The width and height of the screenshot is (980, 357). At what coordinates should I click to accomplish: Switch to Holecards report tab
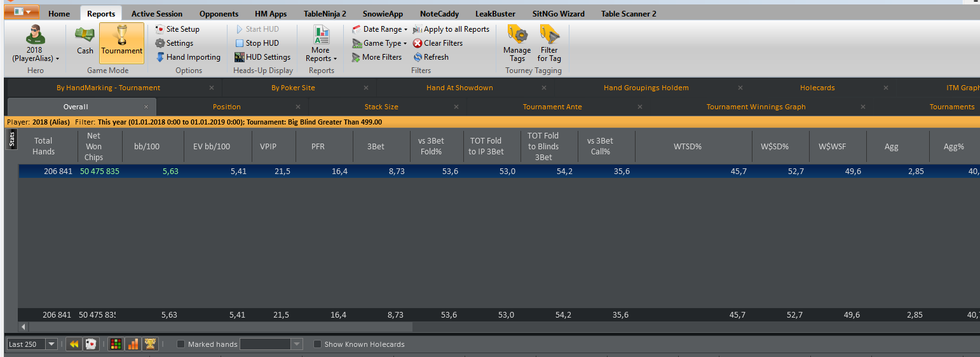817,88
